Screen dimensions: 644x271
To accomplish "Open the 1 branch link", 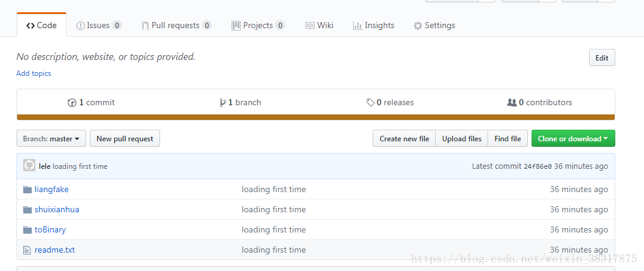I will pyautogui.click(x=240, y=102).
